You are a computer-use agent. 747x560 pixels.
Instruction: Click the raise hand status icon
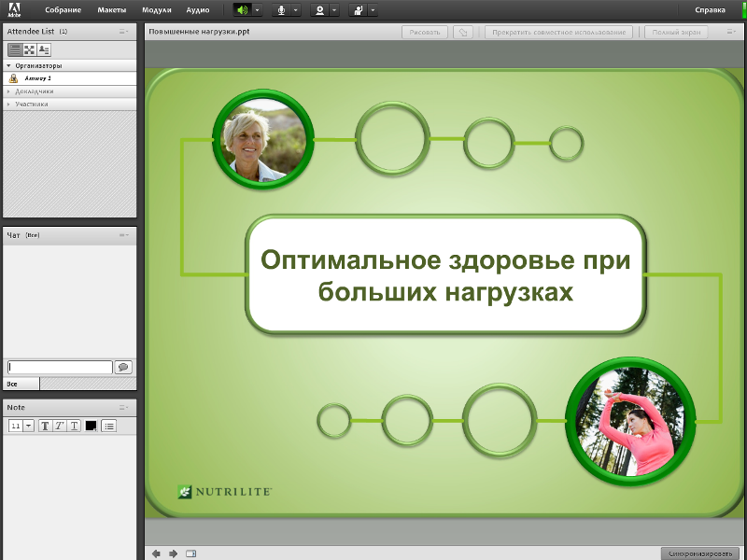pyautogui.click(x=359, y=10)
